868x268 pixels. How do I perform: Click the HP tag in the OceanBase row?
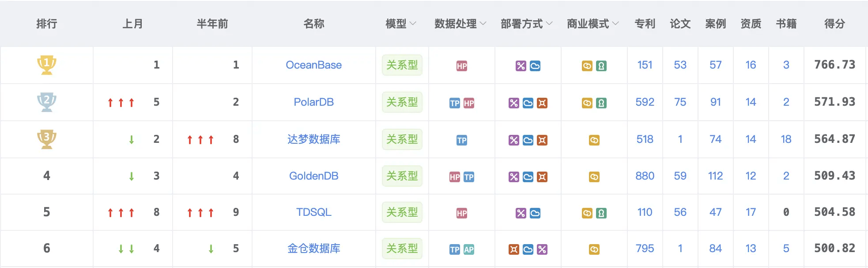click(x=461, y=66)
